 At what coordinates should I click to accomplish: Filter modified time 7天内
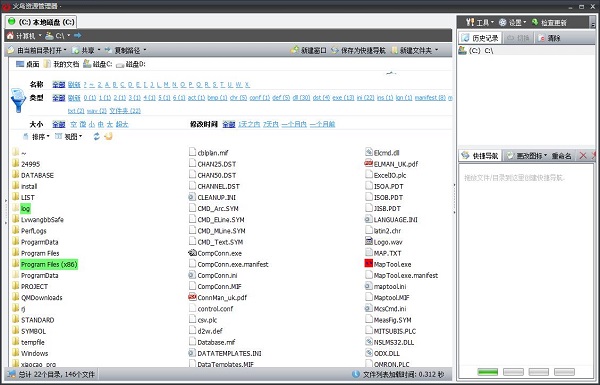pyautogui.click(x=271, y=124)
